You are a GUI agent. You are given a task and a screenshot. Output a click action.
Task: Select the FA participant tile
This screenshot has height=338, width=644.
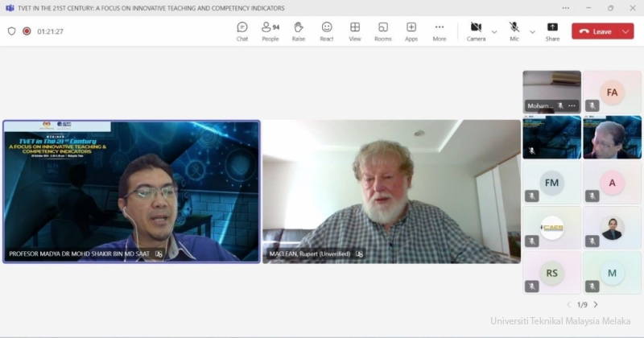click(x=612, y=92)
